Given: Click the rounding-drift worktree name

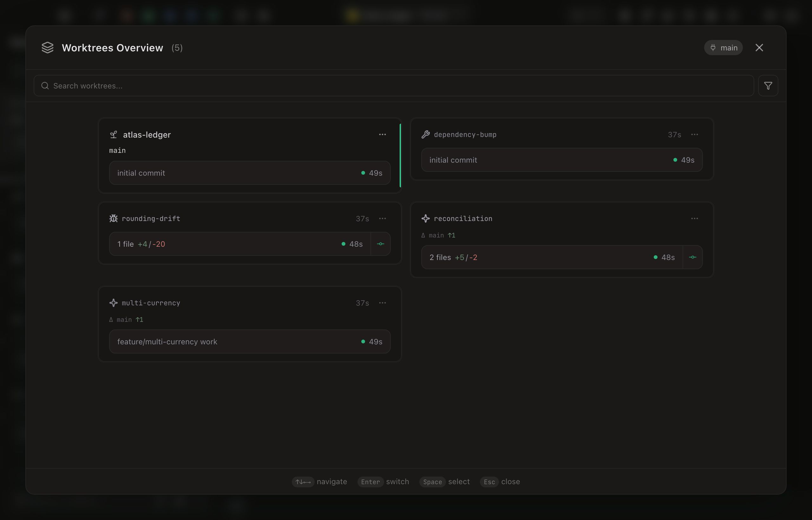Looking at the screenshot, I should 151,218.
